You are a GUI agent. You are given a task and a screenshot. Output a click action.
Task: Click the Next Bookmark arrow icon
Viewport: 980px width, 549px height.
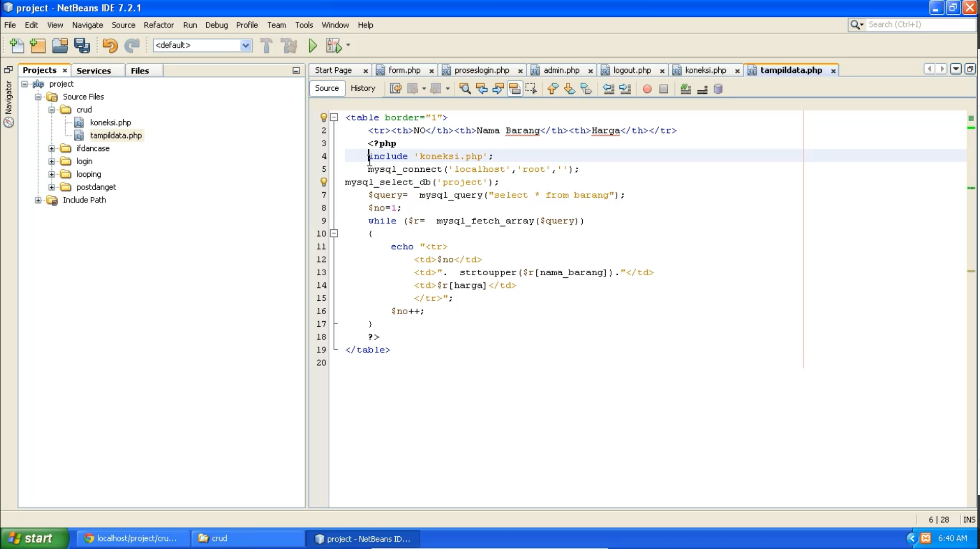coord(569,89)
